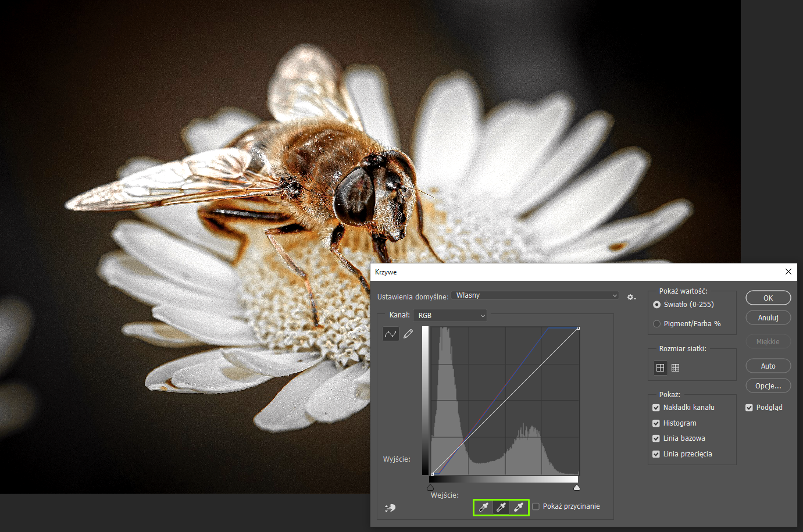Click the Wyjście output label

pos(397,459)
